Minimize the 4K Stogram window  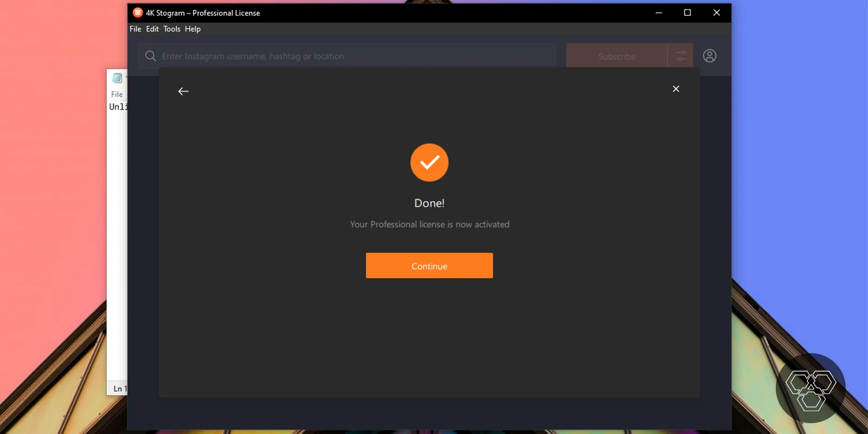point(659,12)
